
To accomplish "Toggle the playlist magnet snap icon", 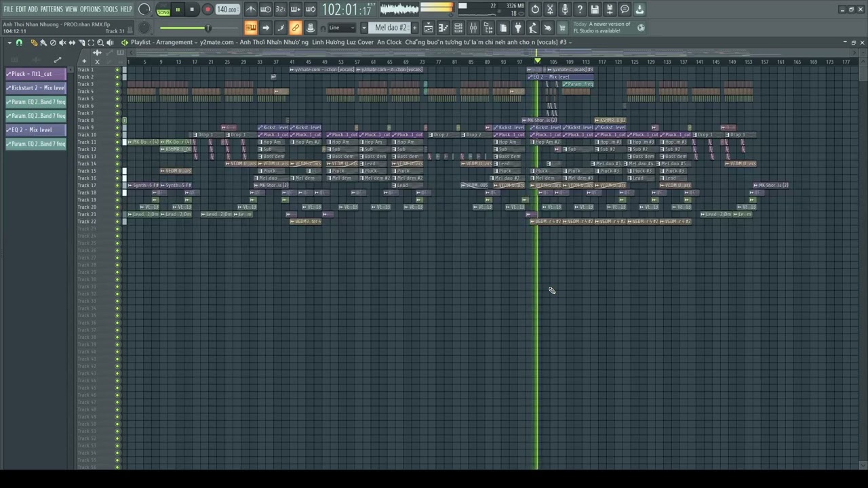I will (19, 43).
